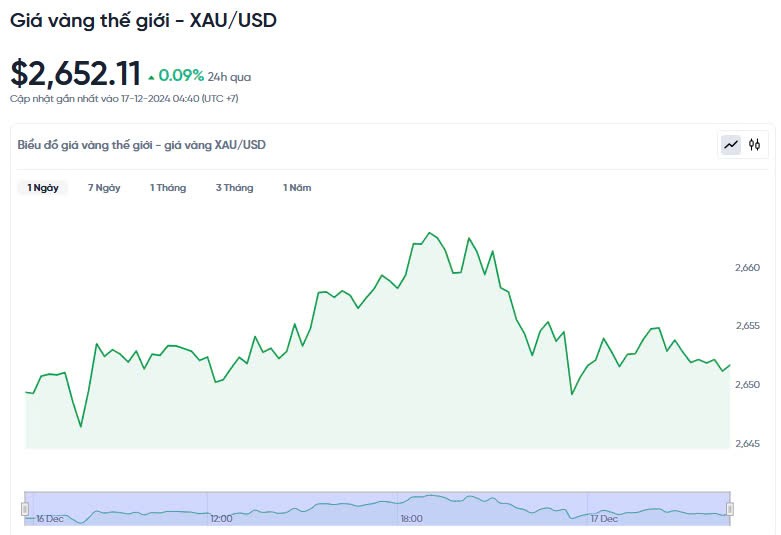Click the 16 Dec navigator label
Viewport: 781px width, 535px height.
(x=49, y=519)
